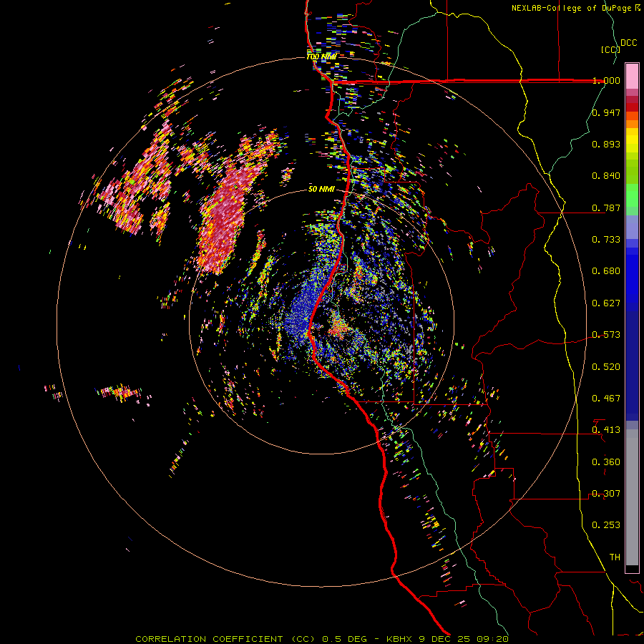This screenshot has width=644, height=644.
Task: Click "CORRELATION COEFFICIENT" in the bottom caption
Action: tap(209, 639)
